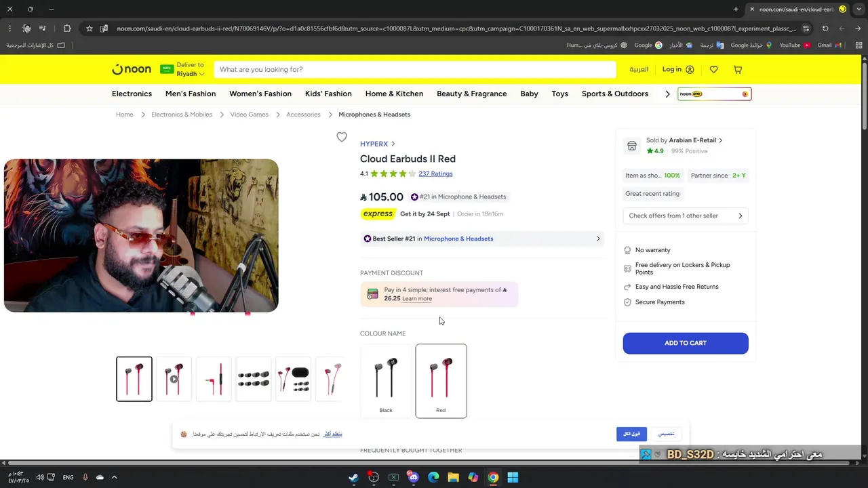868x488 pixels.
Task: Open Microsoft Edge from the taskbar
Action: point(433,477)
